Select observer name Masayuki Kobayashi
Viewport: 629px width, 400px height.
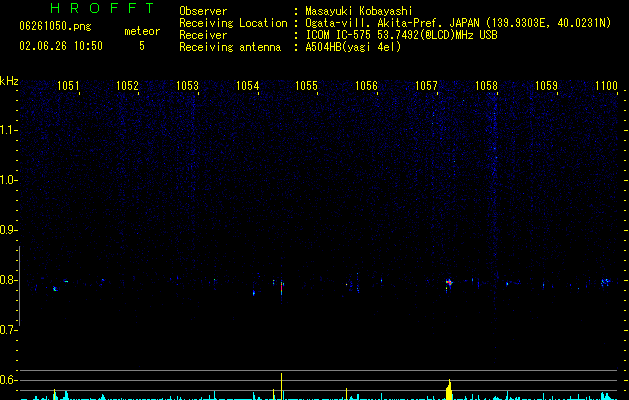[359, 11]
